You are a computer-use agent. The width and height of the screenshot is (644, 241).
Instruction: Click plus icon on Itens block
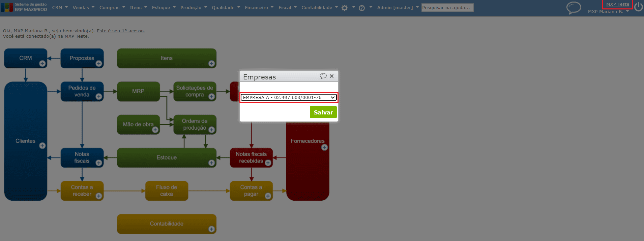pyautogui.click(x=211, y=64)
